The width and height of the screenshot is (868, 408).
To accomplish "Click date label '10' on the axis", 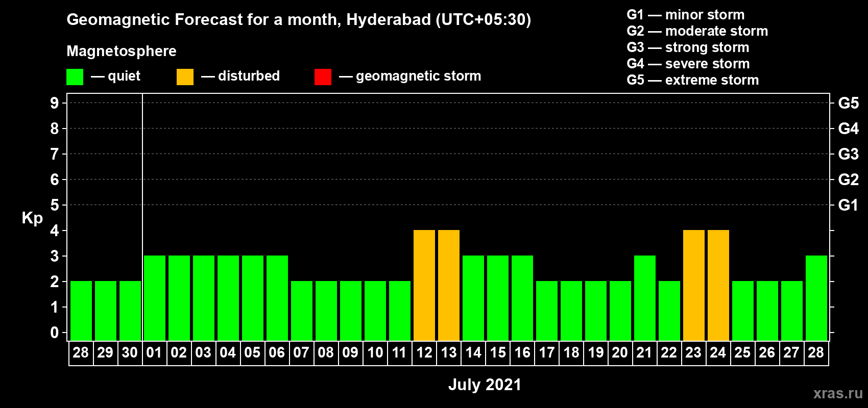I will click(375, 353).
